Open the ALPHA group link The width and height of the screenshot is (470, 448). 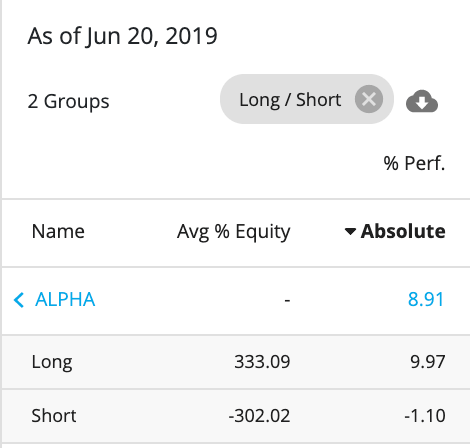[x=65, y=299]
